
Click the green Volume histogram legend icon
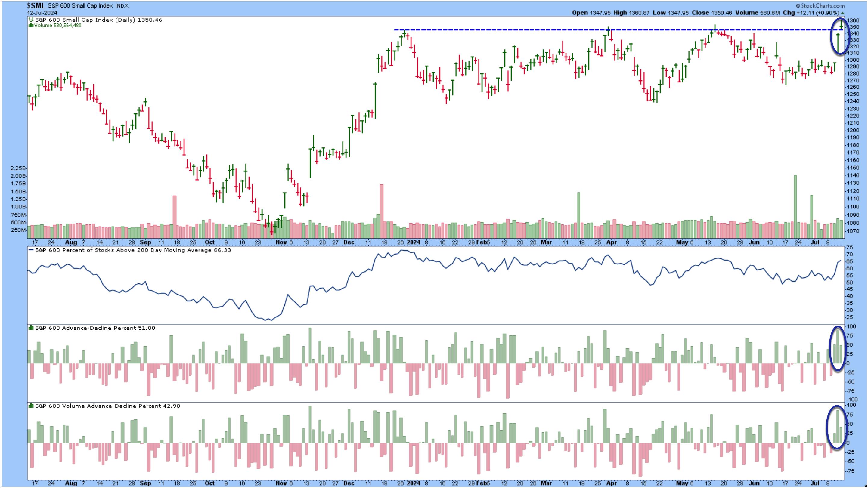pyautogui.click(x=31, y=25)
